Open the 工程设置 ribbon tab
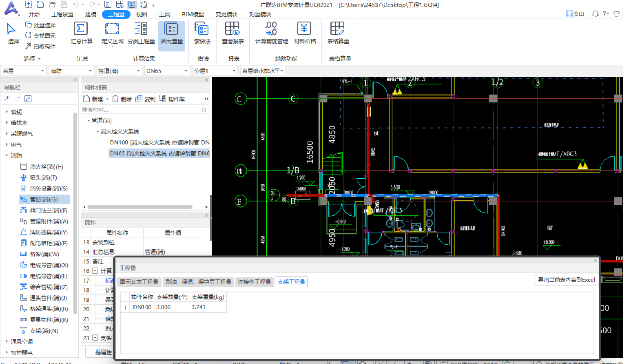Viewport: 623px width, 364px height. 62,14
